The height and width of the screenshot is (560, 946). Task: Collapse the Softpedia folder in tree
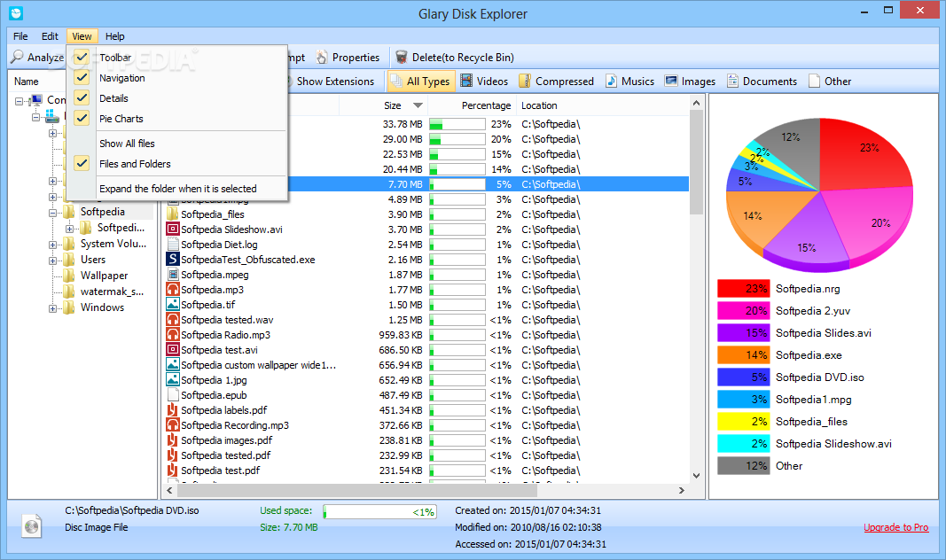pyautogui.click(x=52, y=212)
